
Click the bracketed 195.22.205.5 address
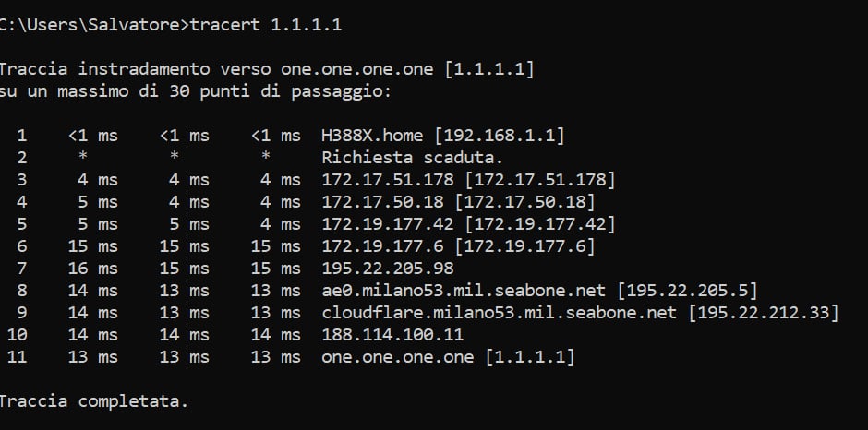[x=687, y=291]
